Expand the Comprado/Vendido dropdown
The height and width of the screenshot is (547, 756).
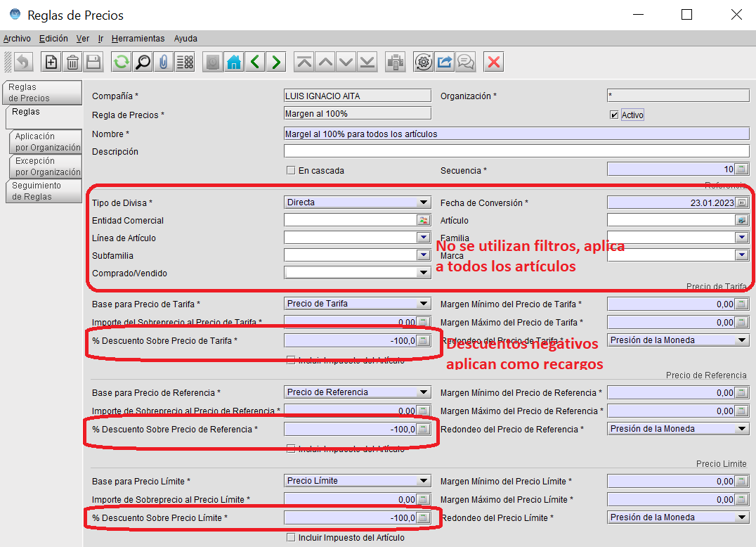[x=424, y=273]
